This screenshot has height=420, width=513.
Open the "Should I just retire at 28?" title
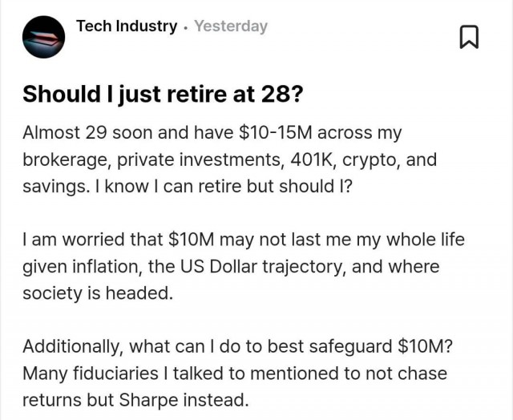tap(163, 94)
